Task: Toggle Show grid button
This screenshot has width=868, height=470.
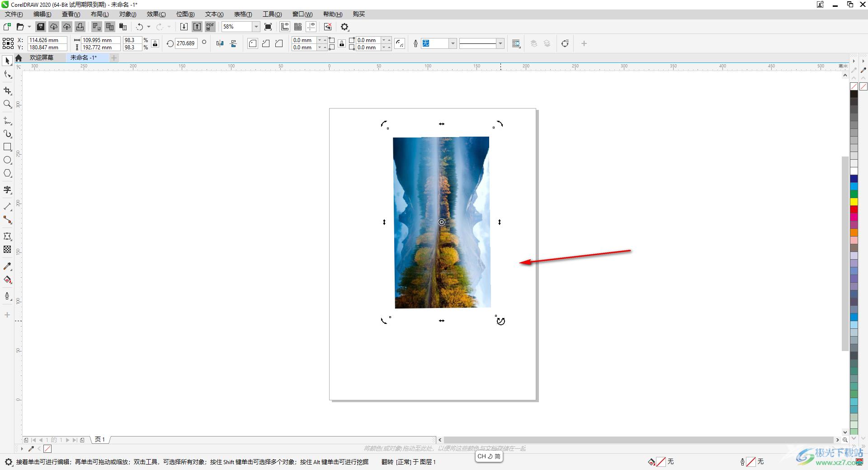Action: click(x=298, y=27)
